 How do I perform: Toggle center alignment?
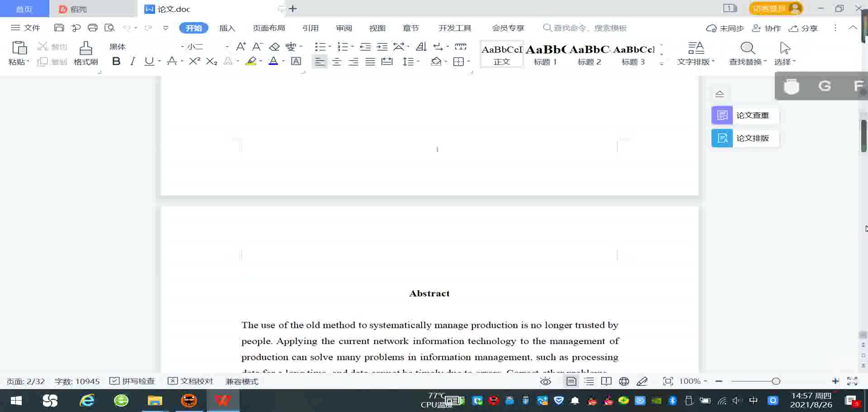(337, 61)
